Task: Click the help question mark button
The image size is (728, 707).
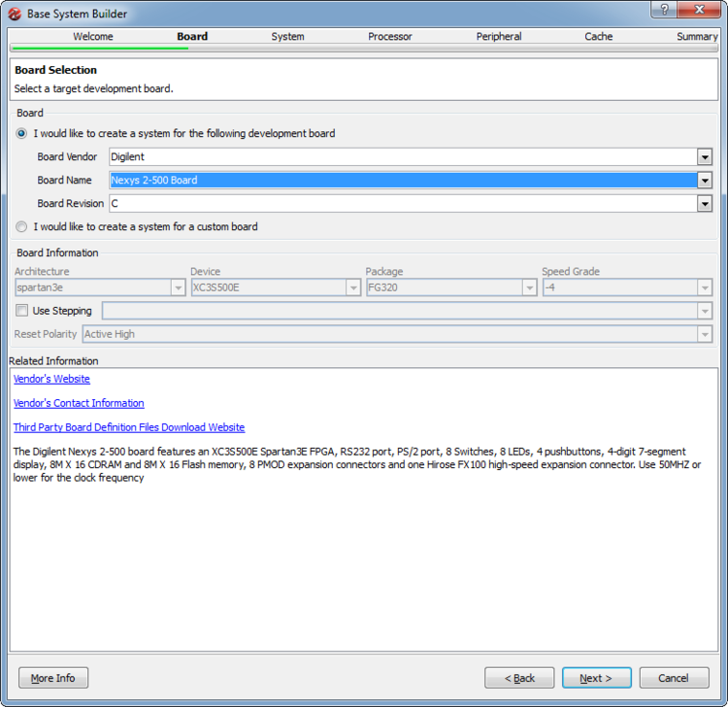Action: 664,10
